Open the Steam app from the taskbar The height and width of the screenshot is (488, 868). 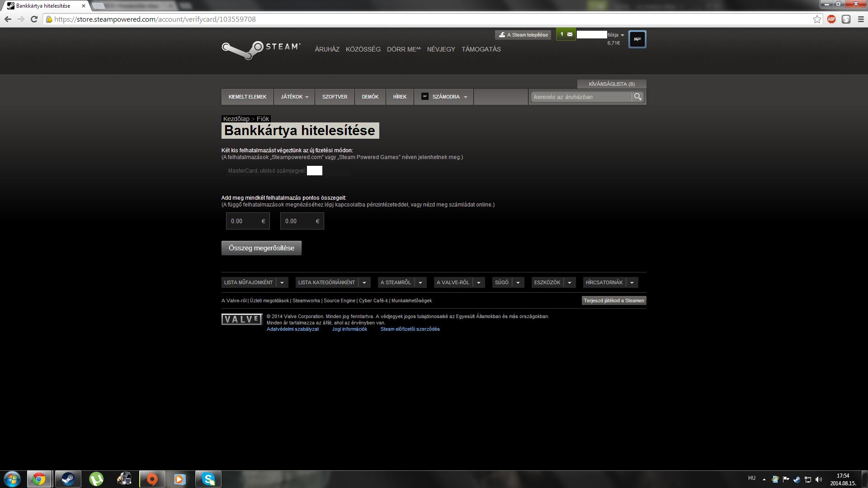click(68, 479)
